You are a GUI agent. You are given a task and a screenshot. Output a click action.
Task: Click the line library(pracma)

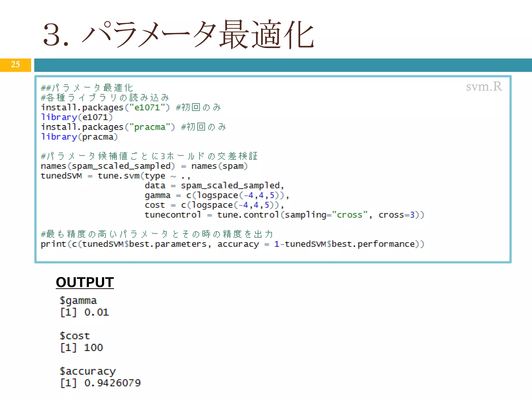pyautogui.click(x=79, y=137)
